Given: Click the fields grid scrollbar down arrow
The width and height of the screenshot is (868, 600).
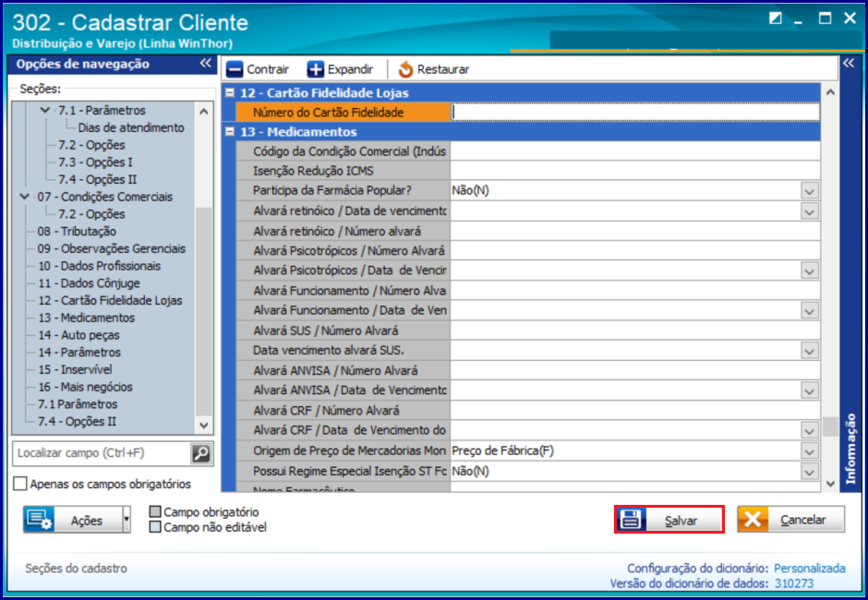Looking at the screenshot, I should pos(830,483).
